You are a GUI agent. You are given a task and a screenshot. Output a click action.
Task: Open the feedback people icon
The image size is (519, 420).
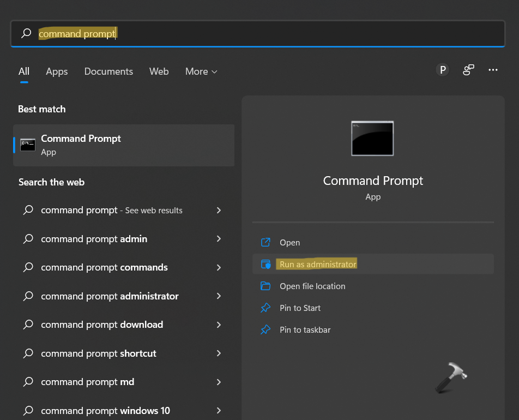468,70
